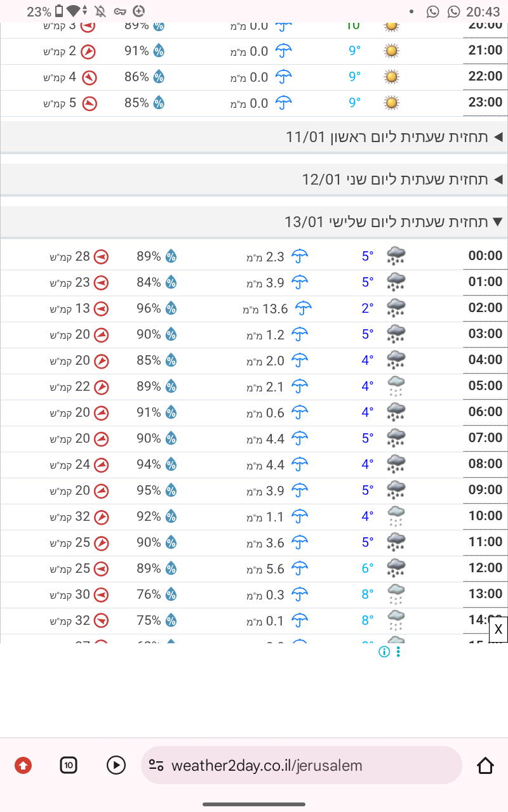The height and width of the screenshot is (812, 508).
Task: Close the ad with the X button
Action: point(498,629)
